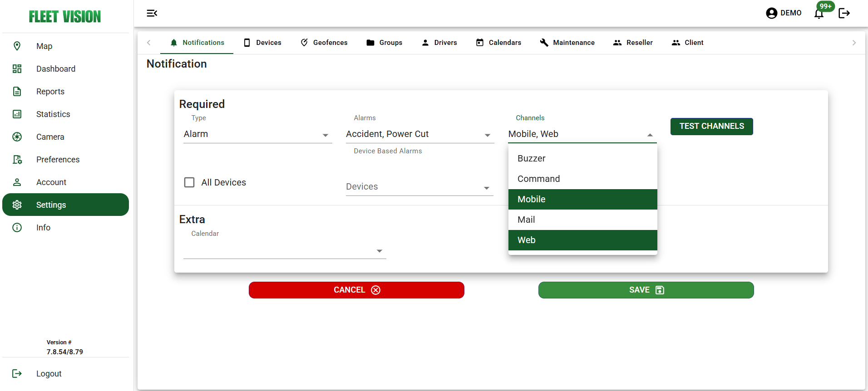Click the green SAVE button
Viewport: 868px width, 391px height.
pos(646,290)
